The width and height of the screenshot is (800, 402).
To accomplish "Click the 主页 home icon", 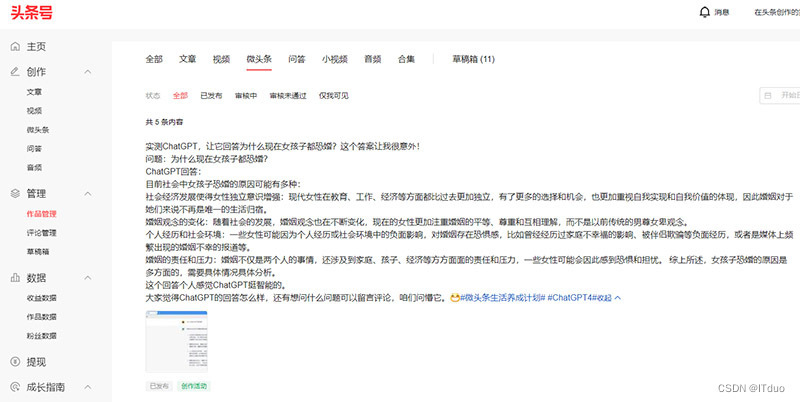I will pos(15,46).
